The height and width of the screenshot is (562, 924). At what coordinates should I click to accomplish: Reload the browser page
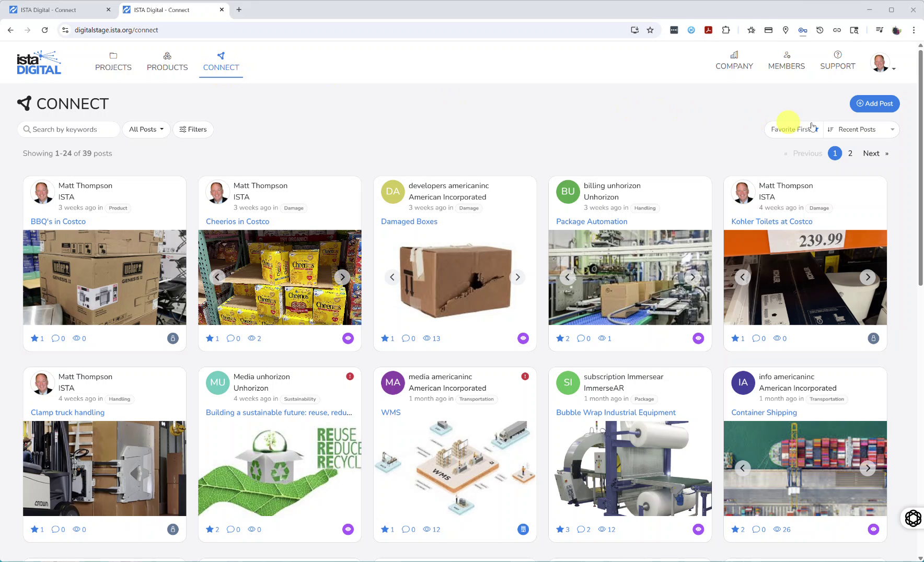click(x=45, y=30)
